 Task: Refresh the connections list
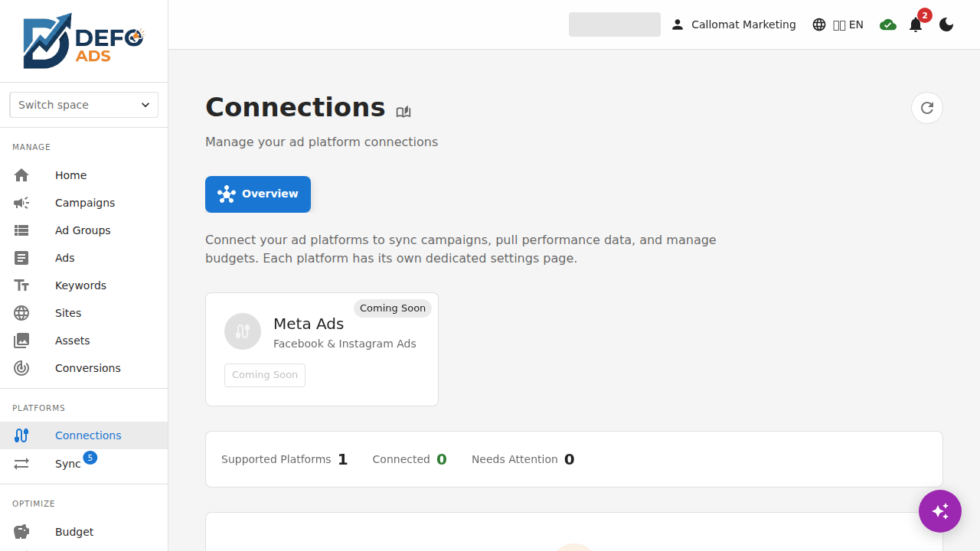click(x=927, y=108)
